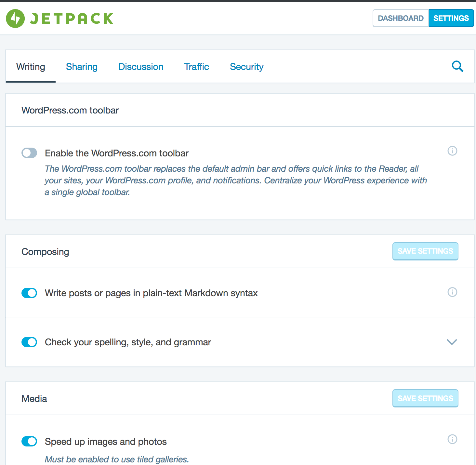This screenshot has width=476, height=465.
Task: Click the Settings navigation button
Action: [x=451, y=18]
